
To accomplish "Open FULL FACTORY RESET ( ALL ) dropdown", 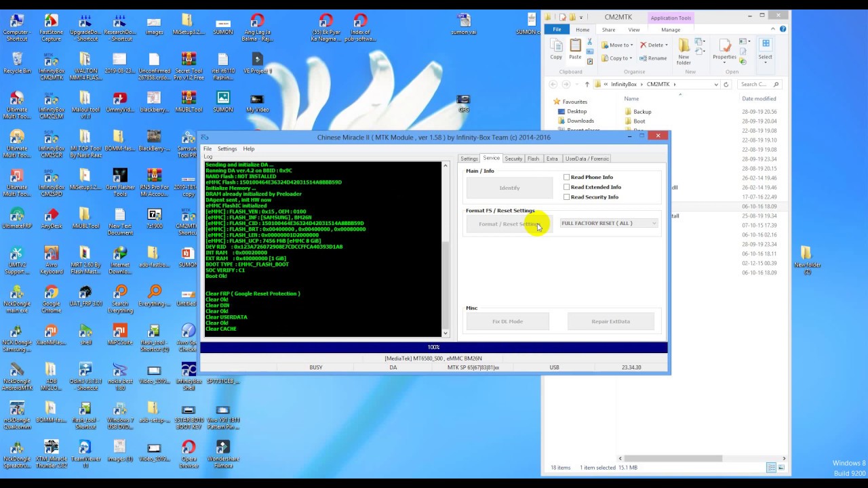I will pos(608,224).
